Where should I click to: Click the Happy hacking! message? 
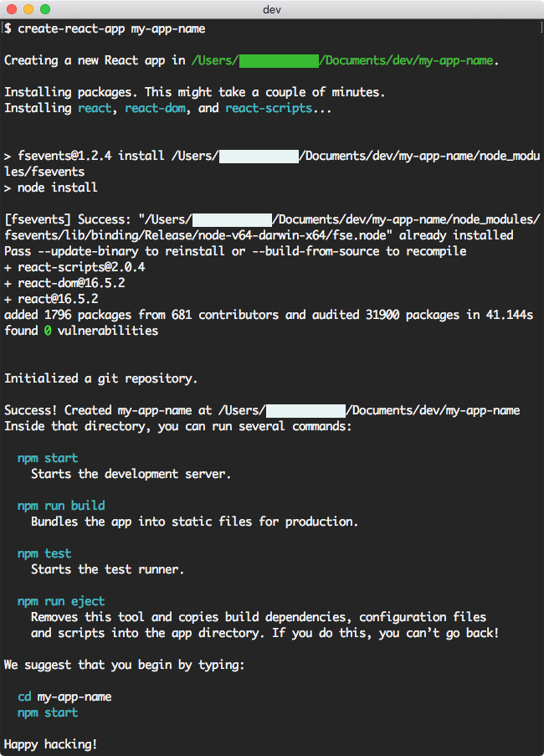pyautogui.click(x=50, y=743)
